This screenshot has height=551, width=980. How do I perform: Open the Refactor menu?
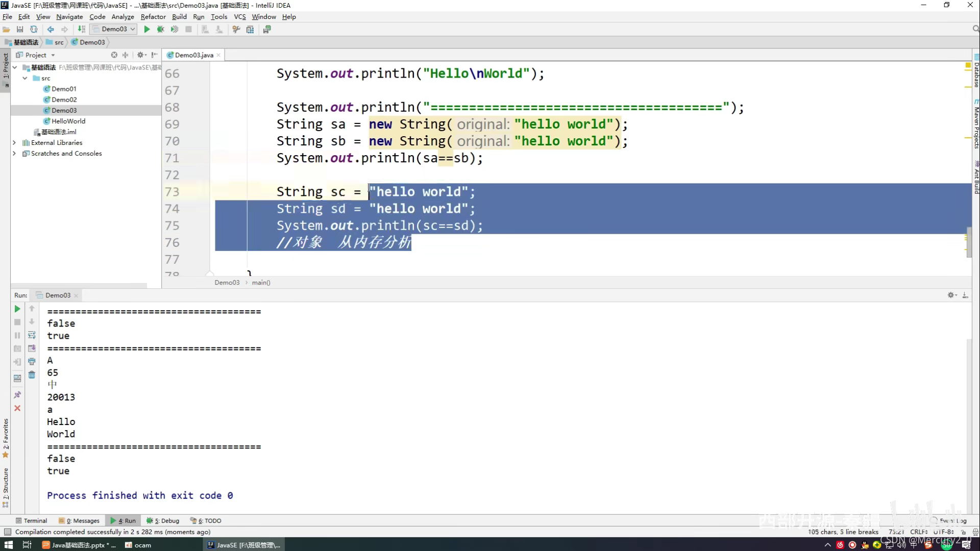pos(153,17)
